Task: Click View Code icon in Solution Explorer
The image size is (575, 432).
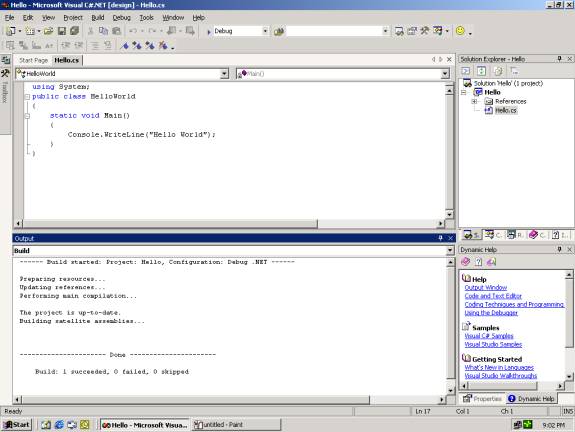Action: pos(465,71)
